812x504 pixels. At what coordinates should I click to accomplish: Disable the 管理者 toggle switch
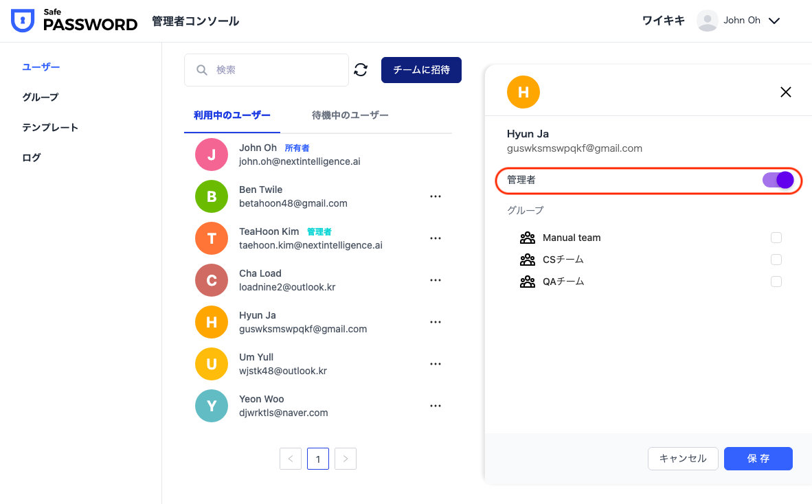pyautogui.click(x=778, y=180)
